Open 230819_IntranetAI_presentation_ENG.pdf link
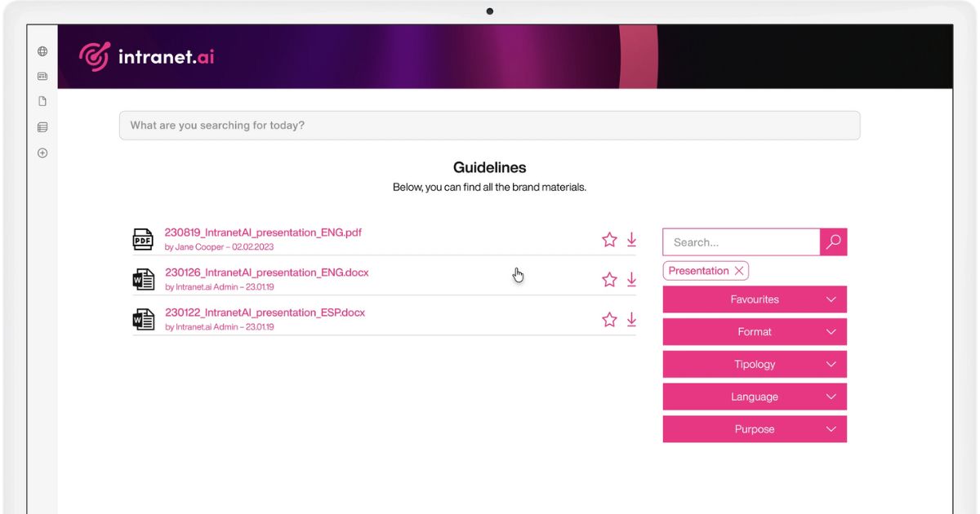The image size is (980, 514). pyautogui.click(x=263, y=233)
